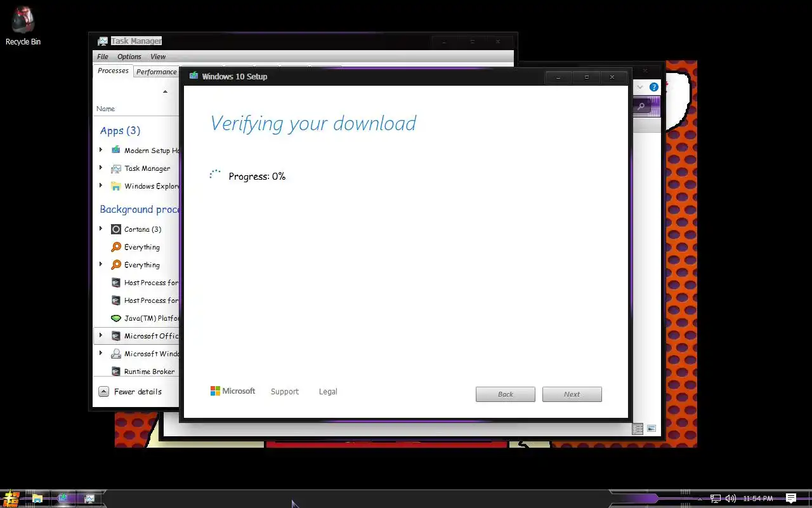Open the Options menu in Task Manager
The image size is (812, 508).
pyautogui.click(x=129, y=57)
